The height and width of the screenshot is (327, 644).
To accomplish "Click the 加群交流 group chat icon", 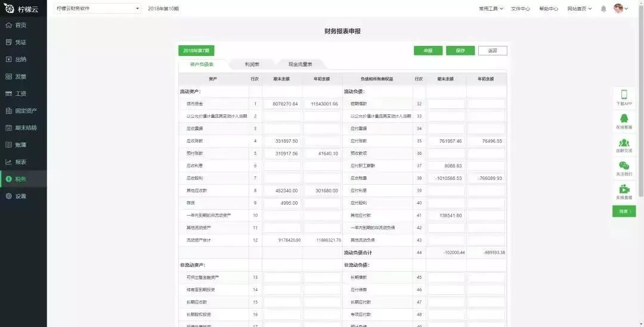I will point(624,143).
